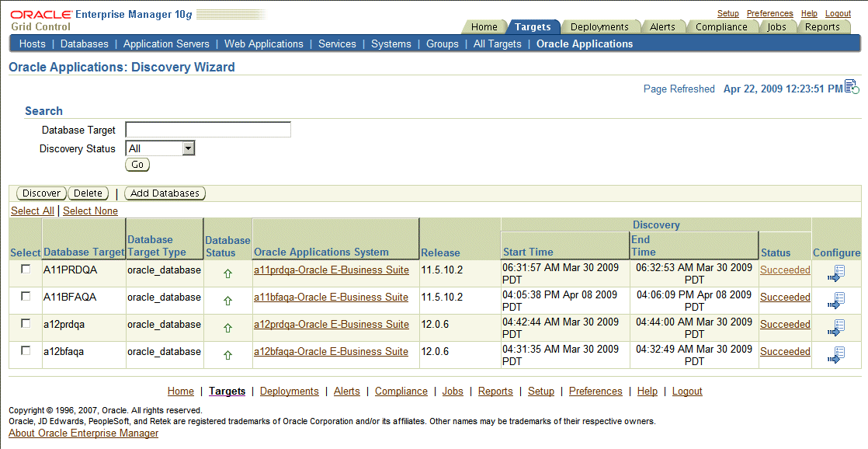Click the Select All link
868x449 pixels.
[x=33, y=211]
